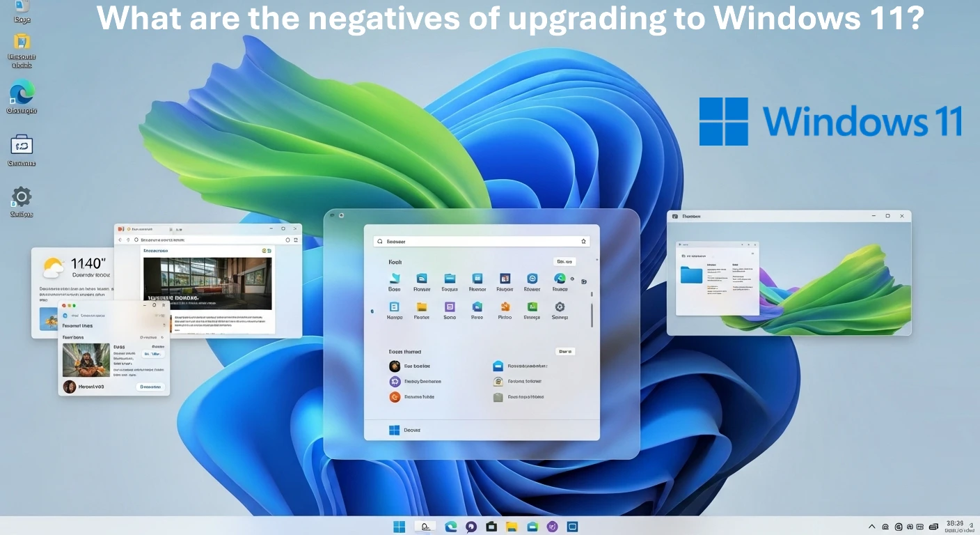
Task: Open the Edge shortcut on the desktop
Action: pyautogui.click(x=22, y=92)
